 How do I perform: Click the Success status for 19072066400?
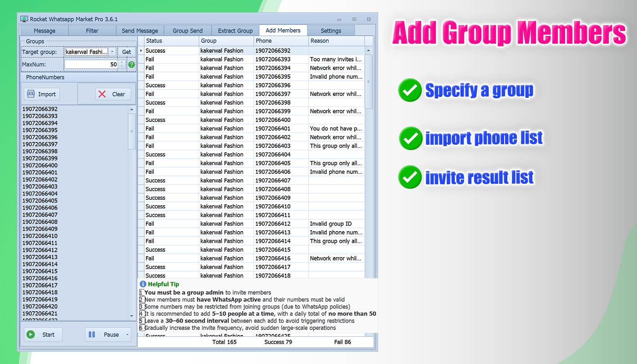[172, 120]
